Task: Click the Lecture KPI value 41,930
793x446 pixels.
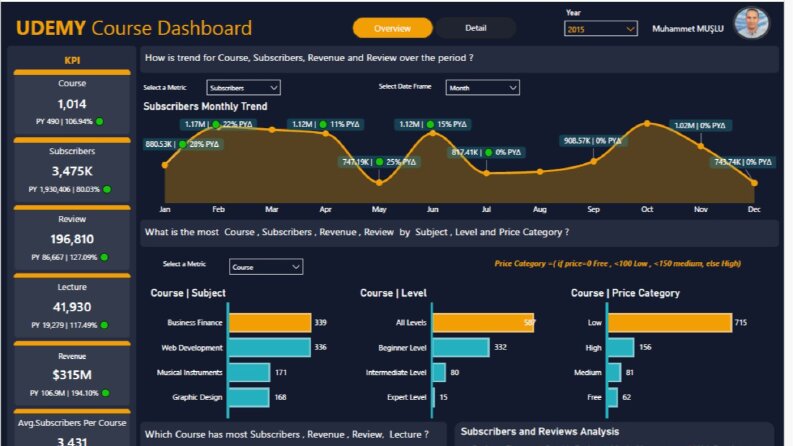Action: click(72, 307)
